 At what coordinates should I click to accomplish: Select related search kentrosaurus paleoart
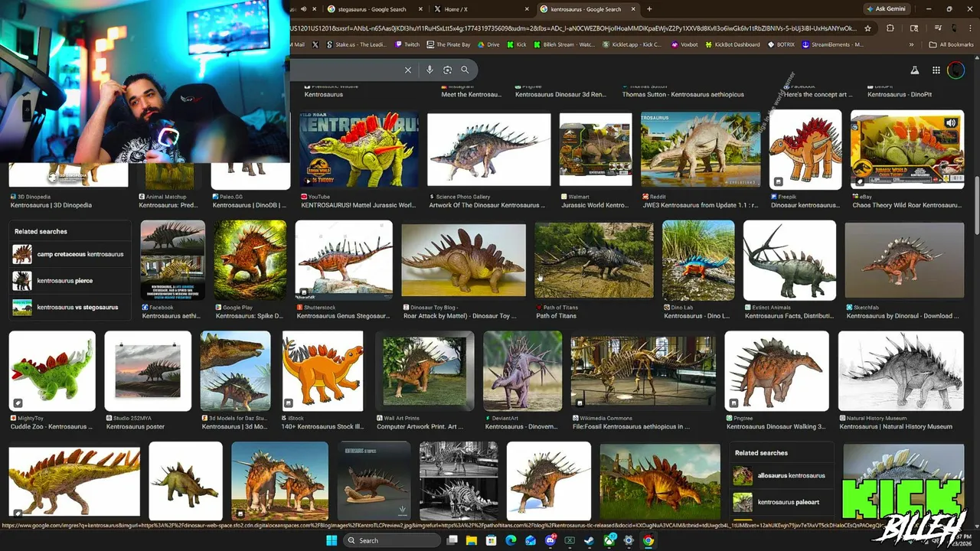click(781, 502)
